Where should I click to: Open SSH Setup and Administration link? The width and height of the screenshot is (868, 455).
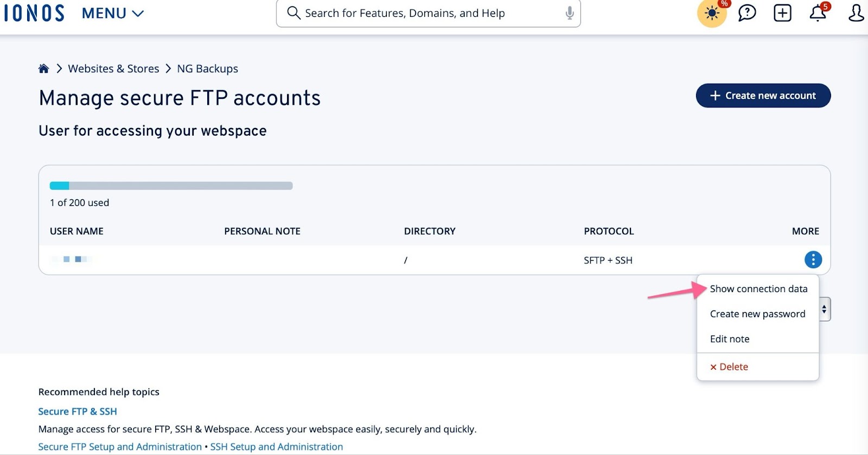tap(277, 447)
